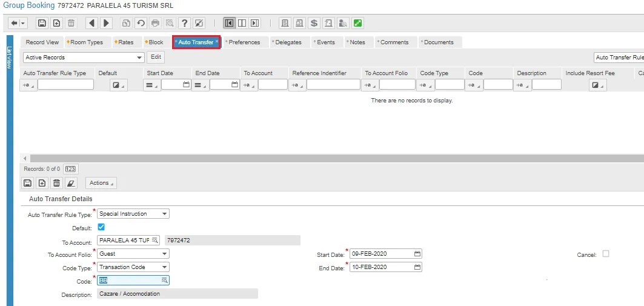The image size is (644, 306).
Task: Delete Auto Transfer detail record
Action: [57, 183]
